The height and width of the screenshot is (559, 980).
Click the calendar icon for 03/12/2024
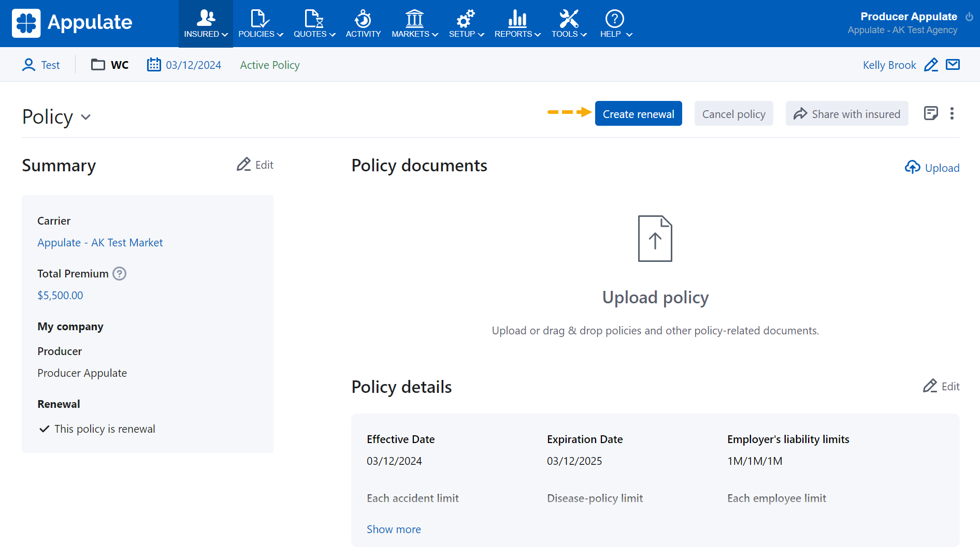(154, 65)
